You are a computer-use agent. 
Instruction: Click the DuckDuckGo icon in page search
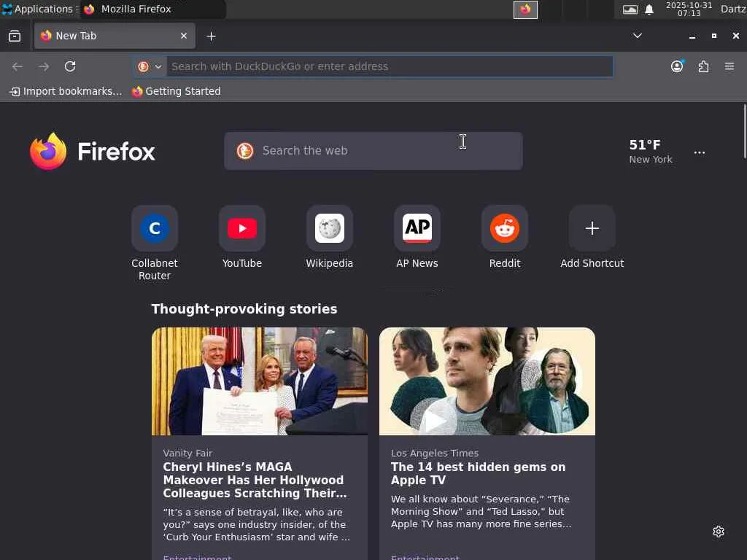tap(245, 151)
